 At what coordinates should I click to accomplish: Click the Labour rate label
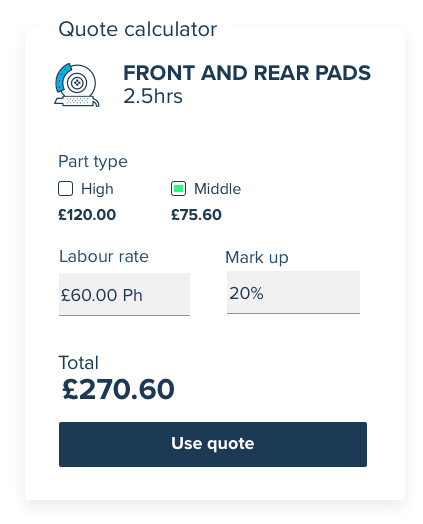[104, 257]
